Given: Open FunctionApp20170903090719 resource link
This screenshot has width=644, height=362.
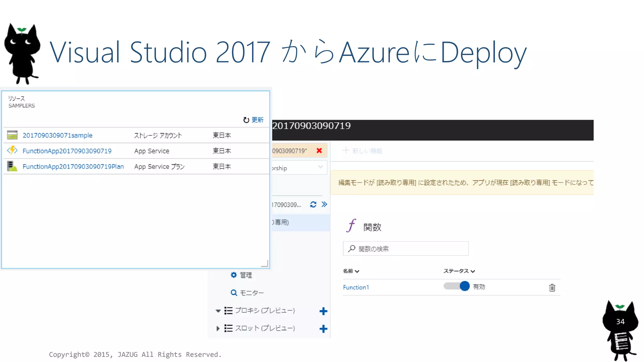Looking at the screenshot, I should pos(67,151).
